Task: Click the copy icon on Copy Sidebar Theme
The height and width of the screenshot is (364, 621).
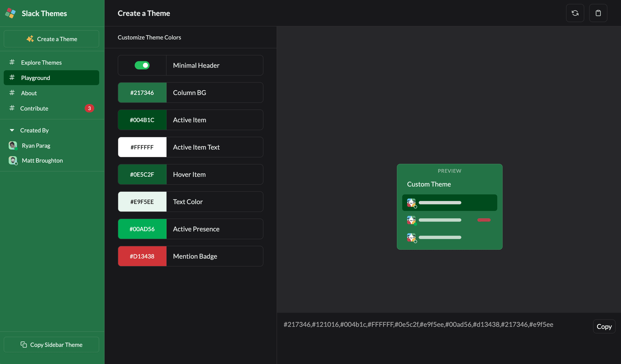Action: [x=24, y=345]
